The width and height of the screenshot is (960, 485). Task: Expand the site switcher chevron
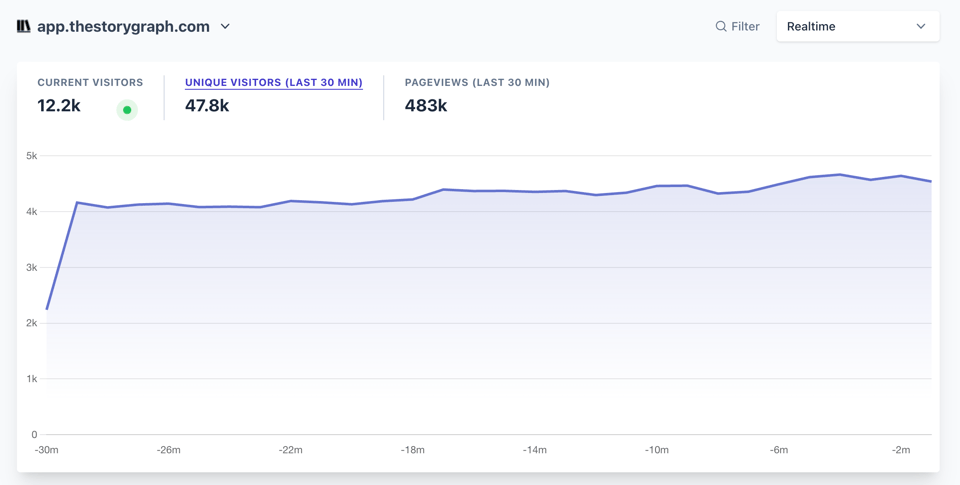coord(225,27)
